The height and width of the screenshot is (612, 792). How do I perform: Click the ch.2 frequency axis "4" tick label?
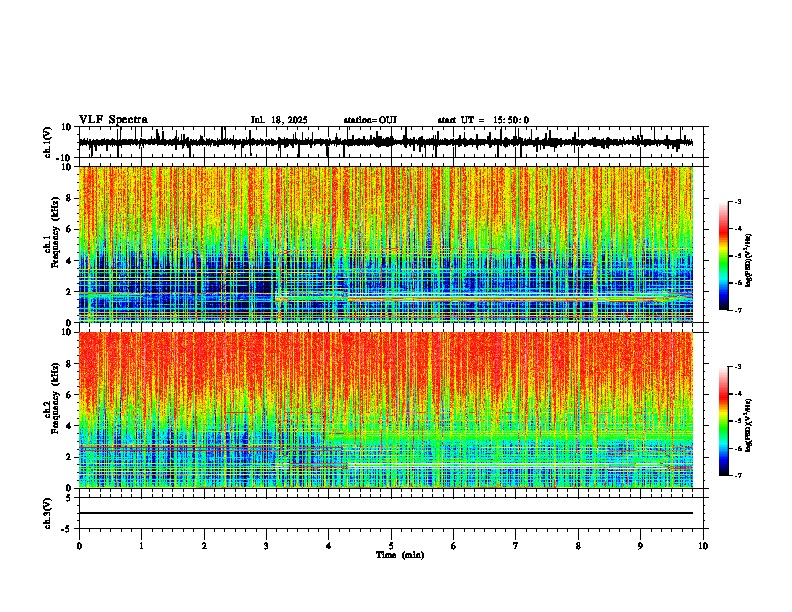[69, 426]
